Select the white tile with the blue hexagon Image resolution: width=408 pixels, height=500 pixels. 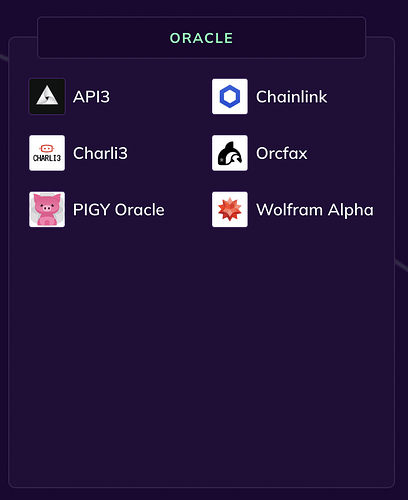tap(230, 96)
